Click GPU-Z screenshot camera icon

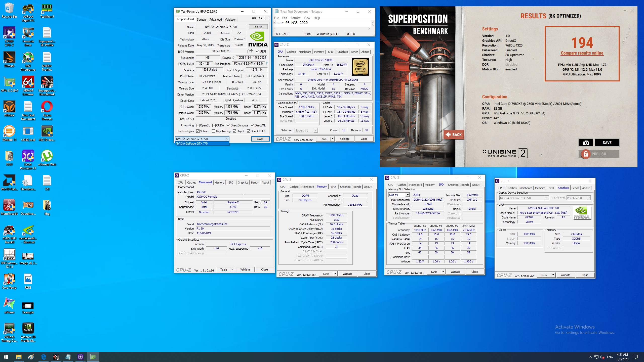click(x=254, y=18)
